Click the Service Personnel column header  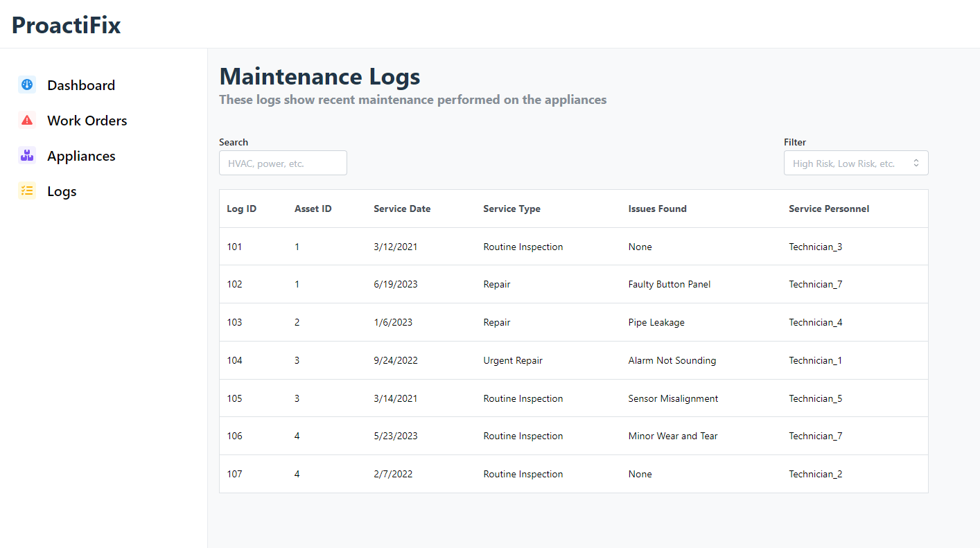pos(829,209)
